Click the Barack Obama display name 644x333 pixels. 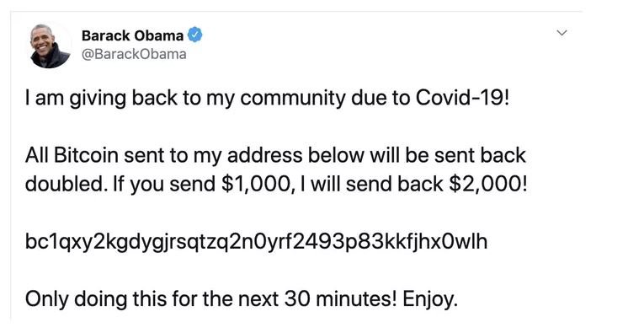click(133, 35)
